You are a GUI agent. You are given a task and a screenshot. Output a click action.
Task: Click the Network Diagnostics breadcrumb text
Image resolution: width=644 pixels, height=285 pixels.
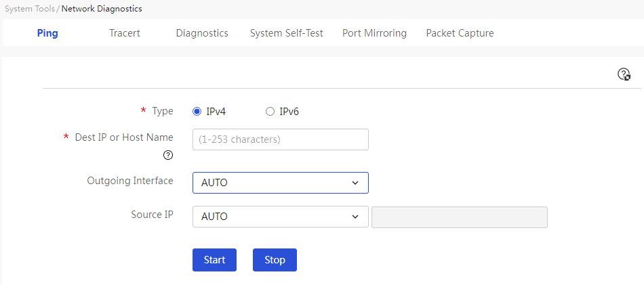(102, 9)
